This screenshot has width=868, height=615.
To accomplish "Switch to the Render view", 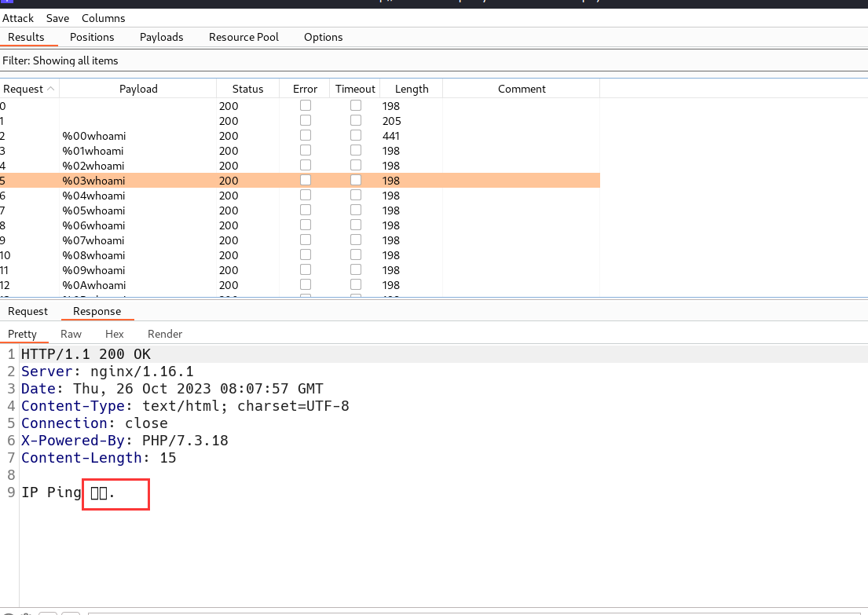I will [165, 334].
